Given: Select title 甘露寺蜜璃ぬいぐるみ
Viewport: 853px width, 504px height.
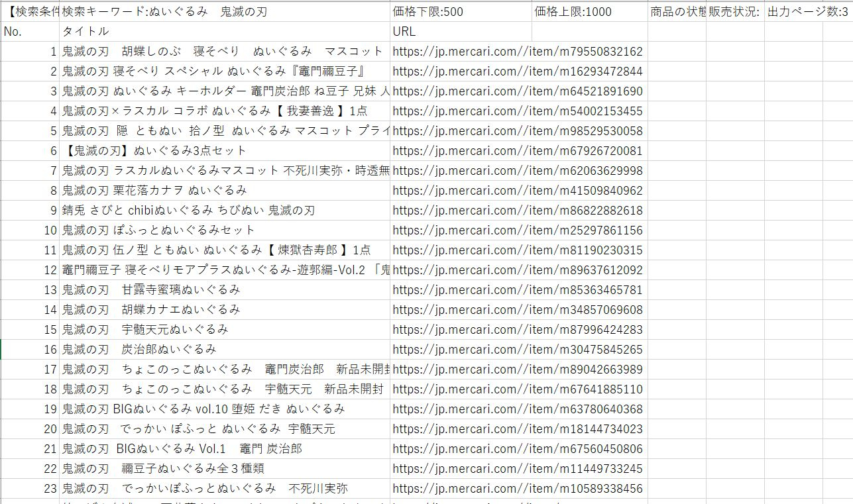Looking at the screenshot, I should [x=225, y=289].
